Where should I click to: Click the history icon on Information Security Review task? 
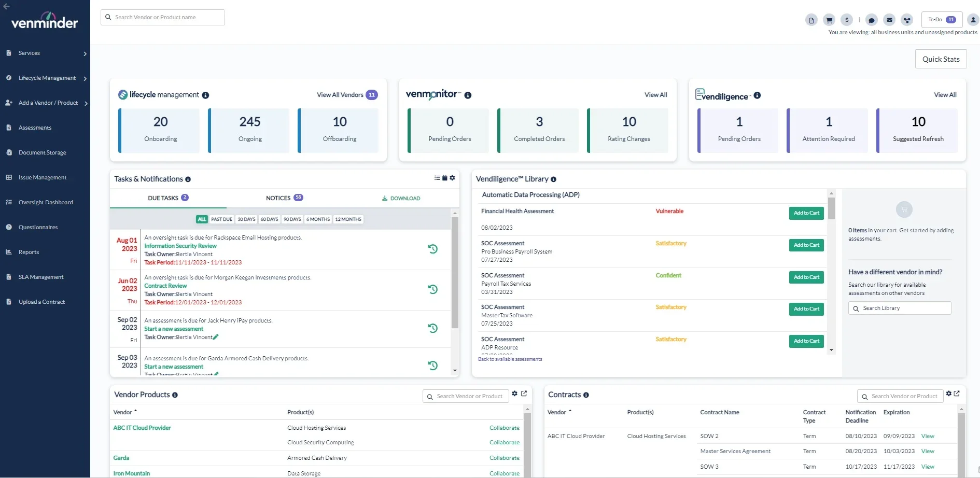(433, 248)
